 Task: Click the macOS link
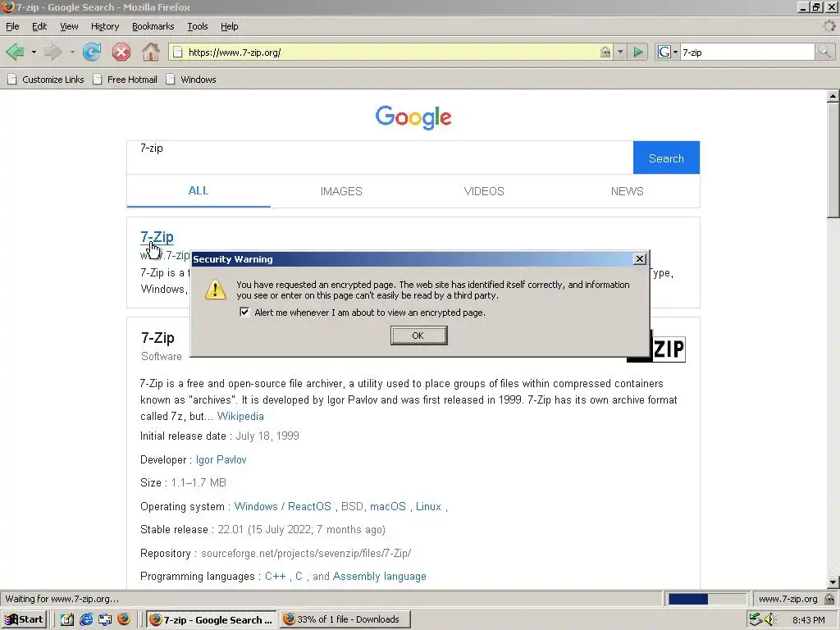coord(388,506)
